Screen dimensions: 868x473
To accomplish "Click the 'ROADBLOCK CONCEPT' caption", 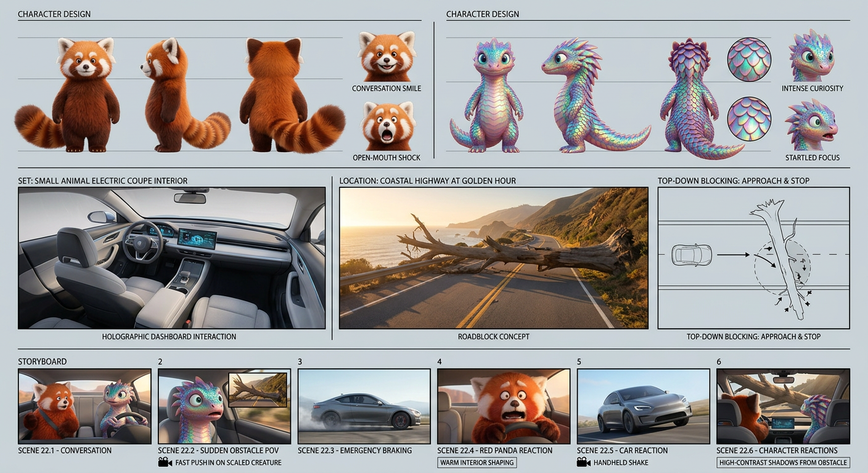I will click(x=494, y=337).
